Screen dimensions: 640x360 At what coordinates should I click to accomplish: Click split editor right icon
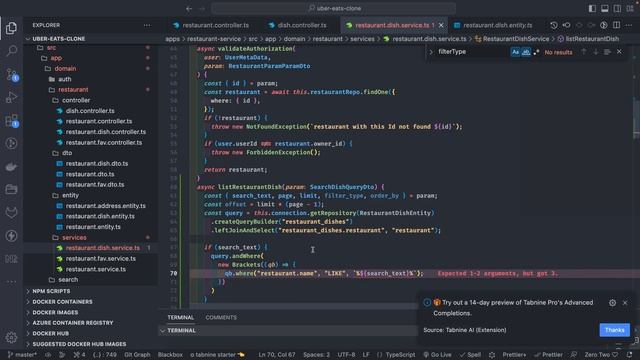point(616,25)
